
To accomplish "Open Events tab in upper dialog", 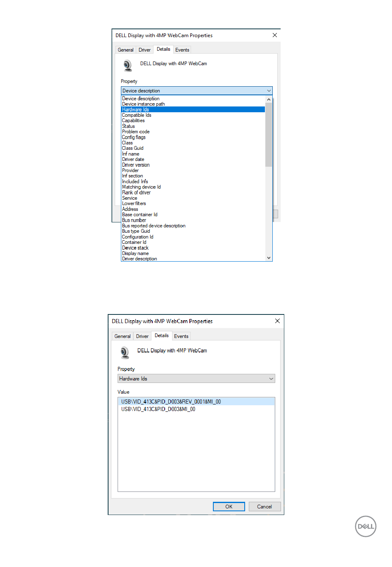I will 182,50.
